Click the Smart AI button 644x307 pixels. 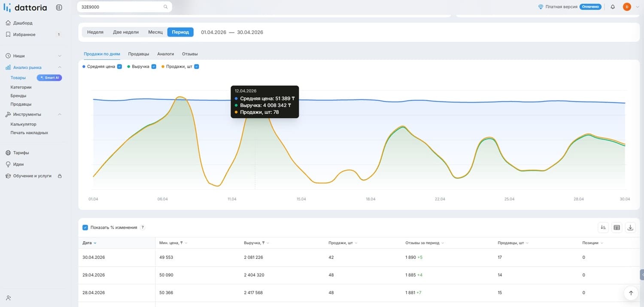pos(49,78)
